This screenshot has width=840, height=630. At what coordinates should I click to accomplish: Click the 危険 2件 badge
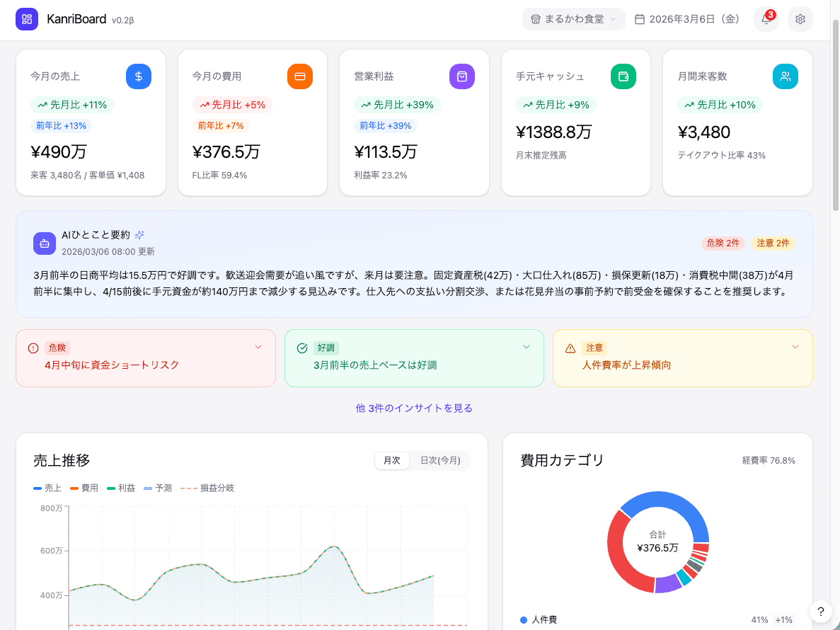pyautogui.click(x=723, y=243)
